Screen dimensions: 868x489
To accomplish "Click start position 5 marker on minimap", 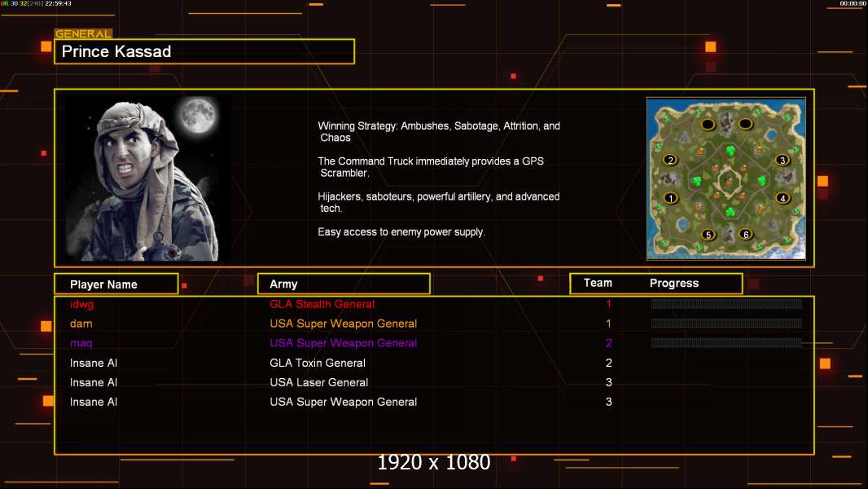I will (708, 234).
